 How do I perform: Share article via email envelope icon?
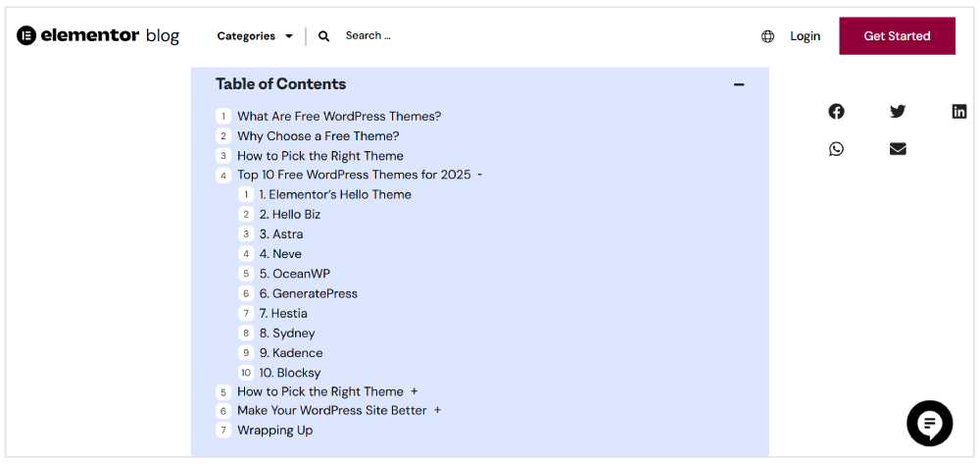coord(898,149)
